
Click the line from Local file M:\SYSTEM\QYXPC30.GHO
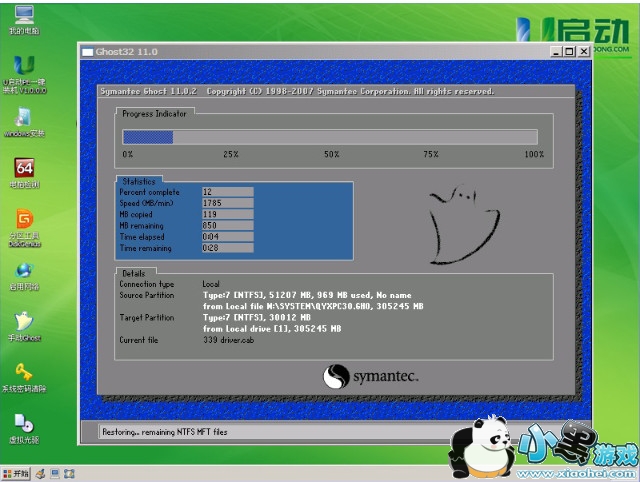(x=313, y=306)
